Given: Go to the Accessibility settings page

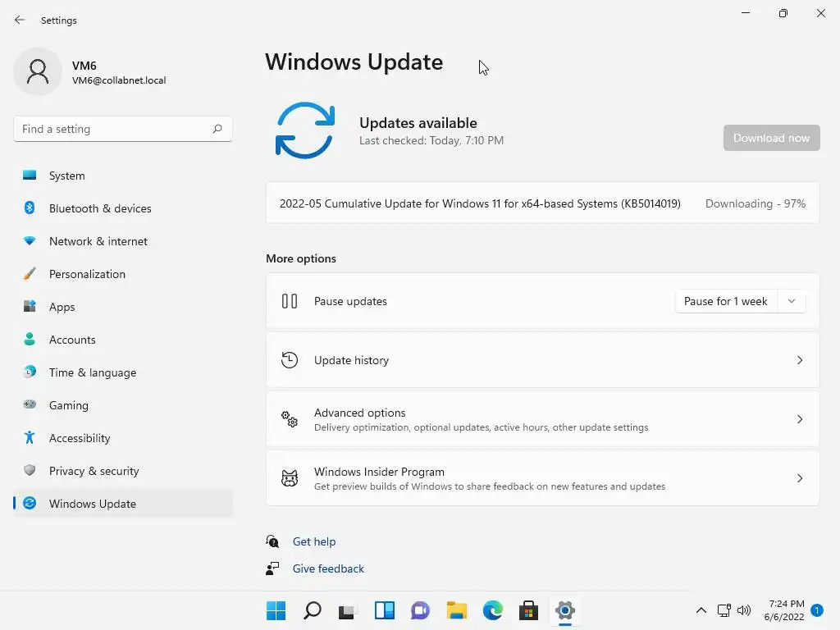Looking at the screenshot, I should 123,438.
